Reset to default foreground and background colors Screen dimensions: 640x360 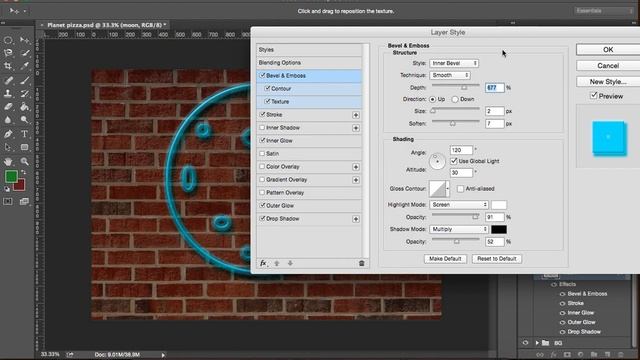(x=7, y=189)
